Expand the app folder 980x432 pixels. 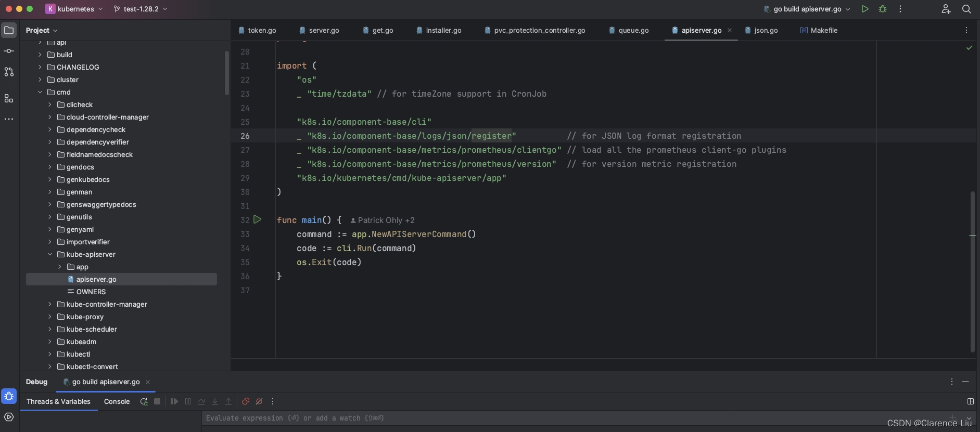[x=60, y=267]
